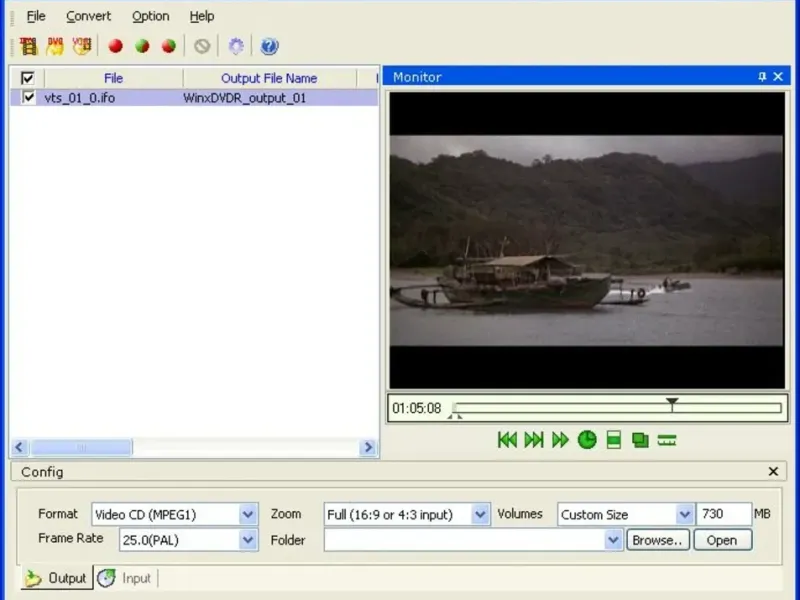Switch to the Input tab
Viewport: 800px width, 600px height.
tap(126, 578)
